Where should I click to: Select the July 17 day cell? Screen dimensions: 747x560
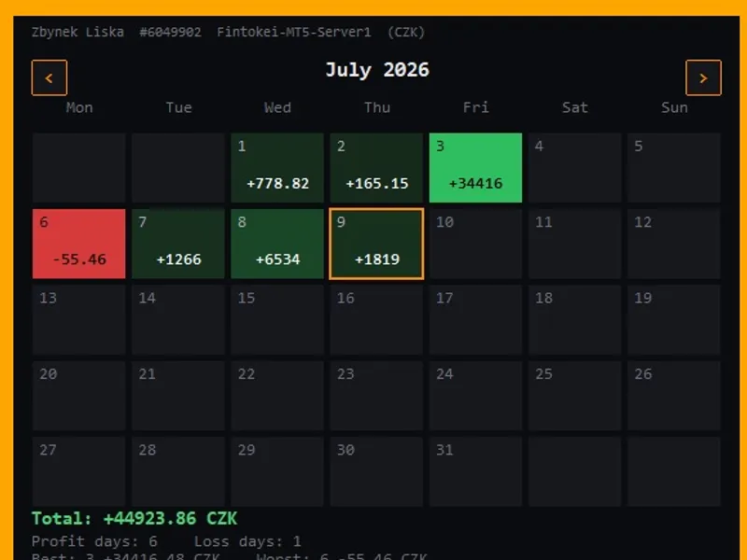click(x=475, y=320)
